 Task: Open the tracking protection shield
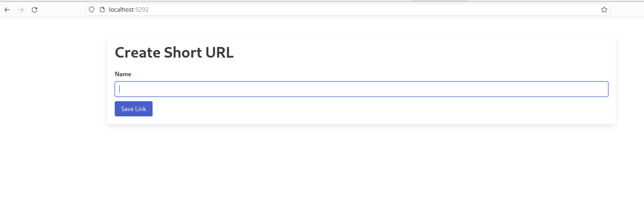92,9
